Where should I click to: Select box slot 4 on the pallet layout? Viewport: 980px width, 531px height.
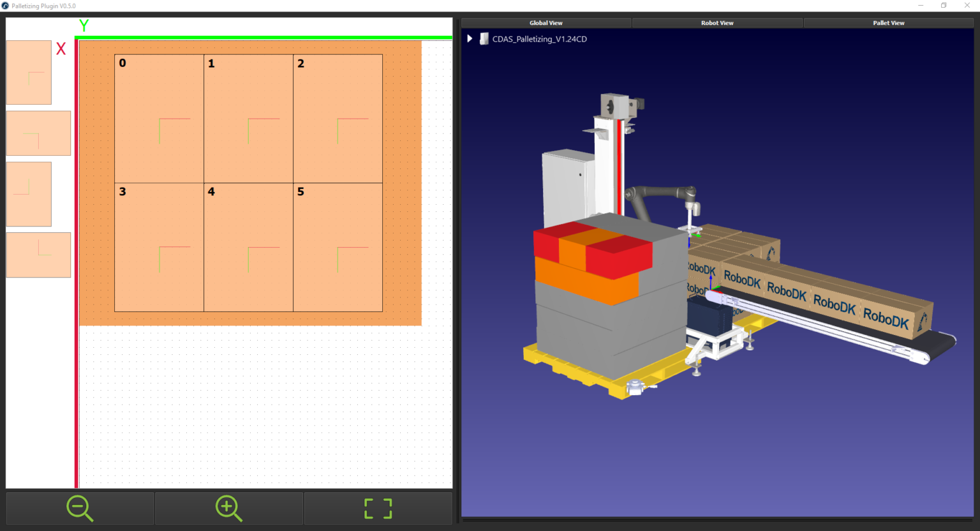(248, 247)
